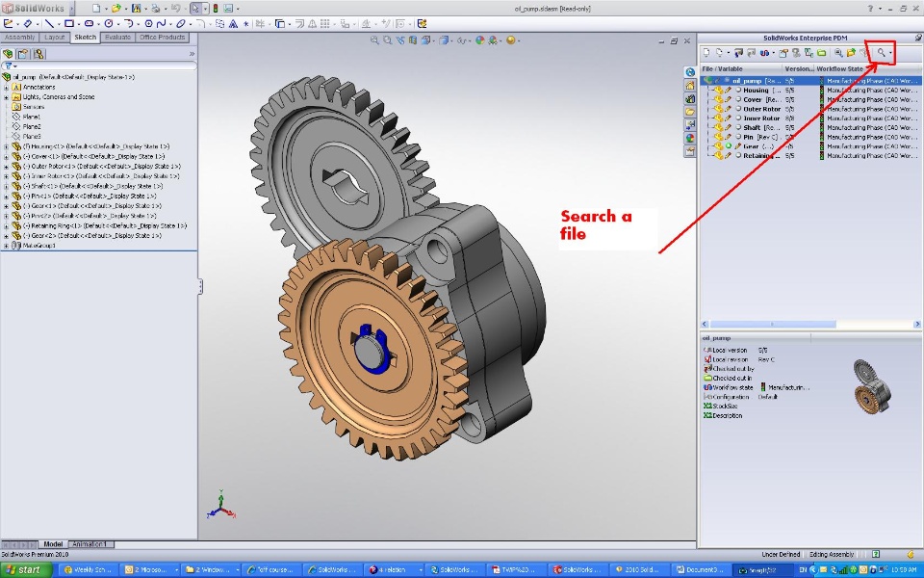Select the Rectangle sketch tool
This screenshot has height=578, width=924.
[69, 23]
